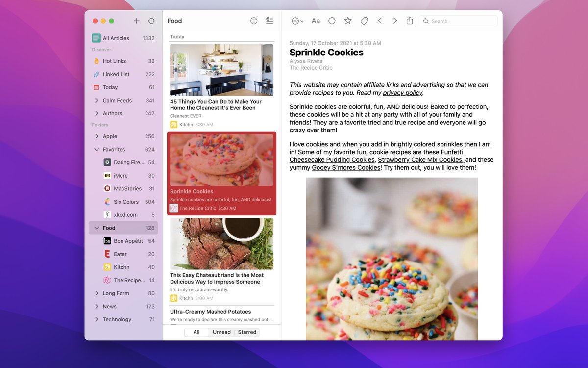
Task: Select the MacStories feed icon
Action: pos(107,188)
